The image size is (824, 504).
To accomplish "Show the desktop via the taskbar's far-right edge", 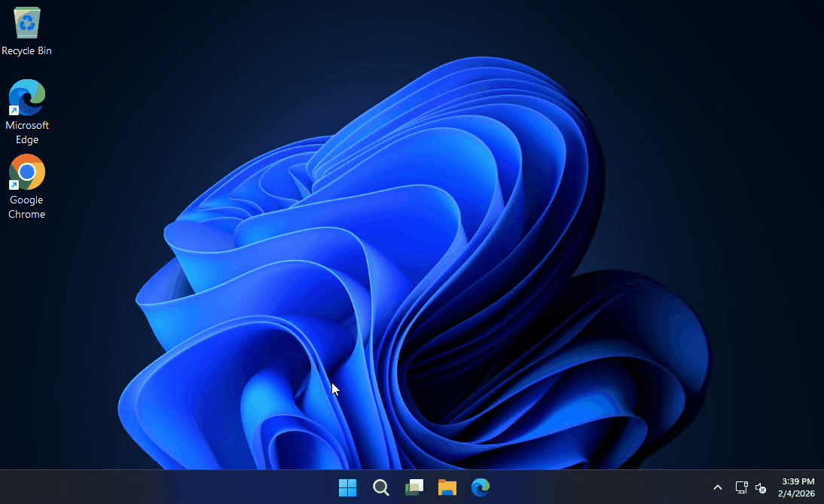I will [x=822, y=487].
